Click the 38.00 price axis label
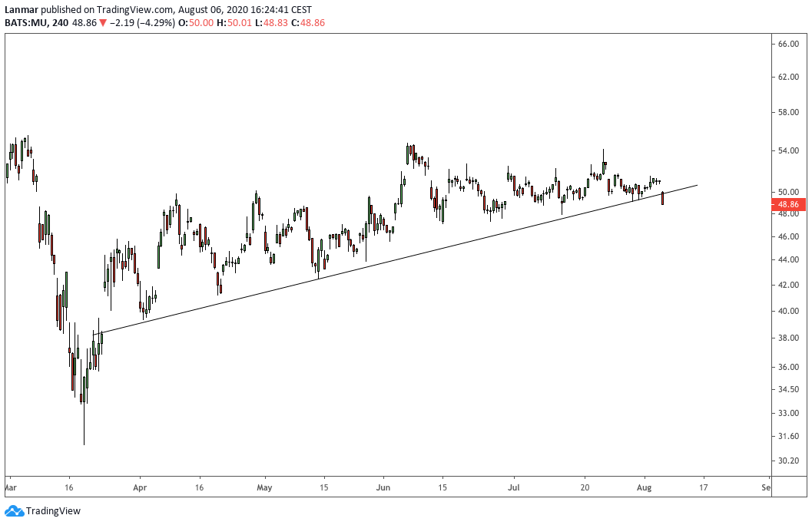This screenshot has width=812, height=525. 788,338
